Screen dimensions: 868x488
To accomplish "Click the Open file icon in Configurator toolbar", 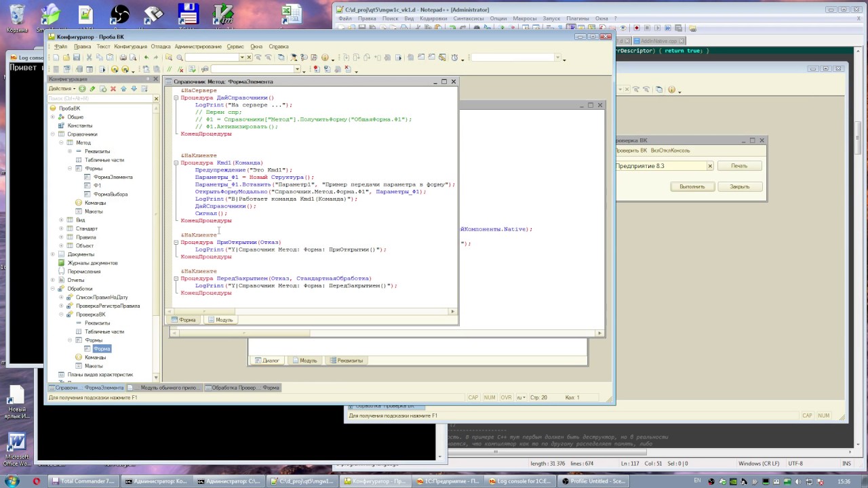I will [66, 58].
